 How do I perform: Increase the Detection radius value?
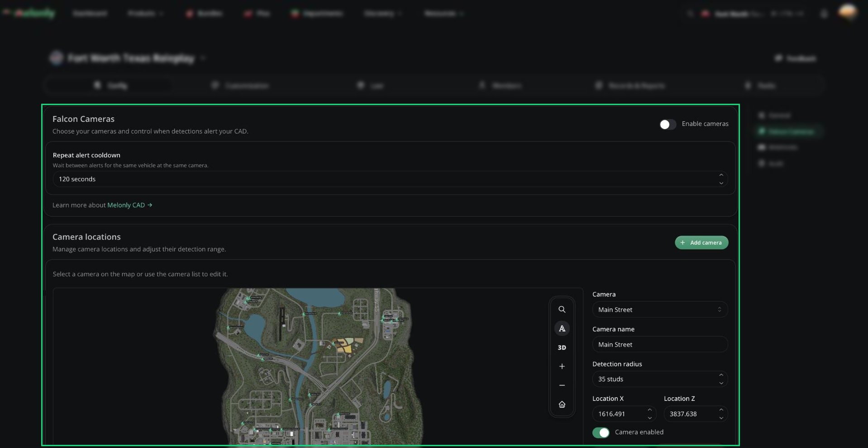coord(721,376)
